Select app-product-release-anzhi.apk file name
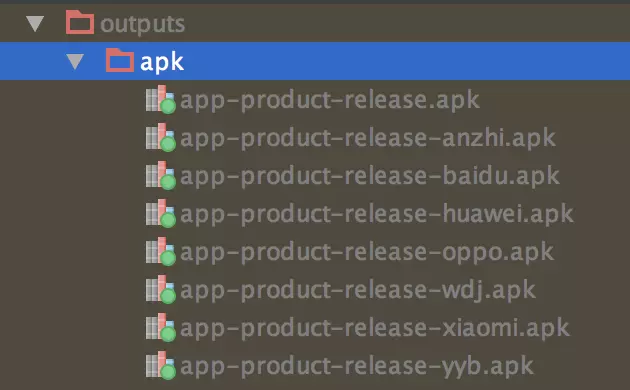This screenshot has height=390, width=630. click(x=368, y=139)
